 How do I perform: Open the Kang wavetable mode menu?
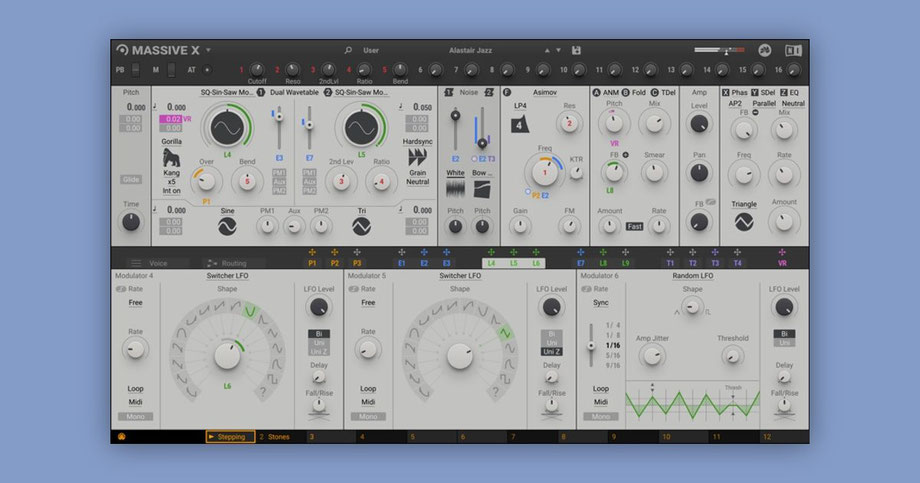pos(171,173)
